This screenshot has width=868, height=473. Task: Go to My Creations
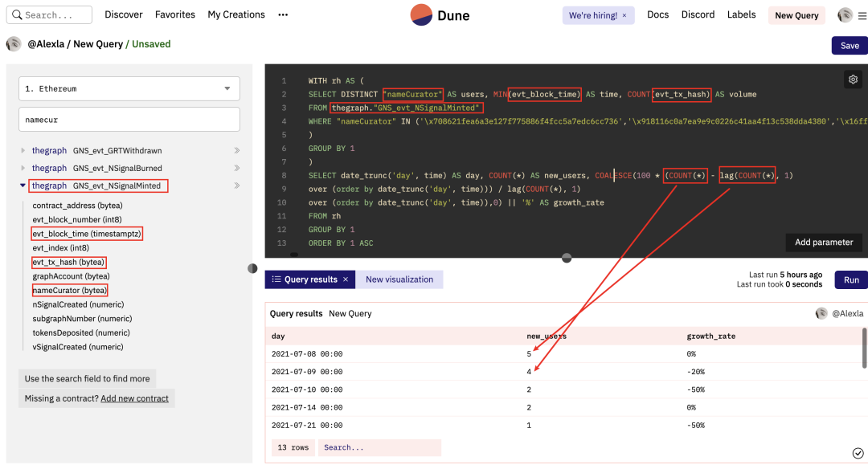[236, 15]
